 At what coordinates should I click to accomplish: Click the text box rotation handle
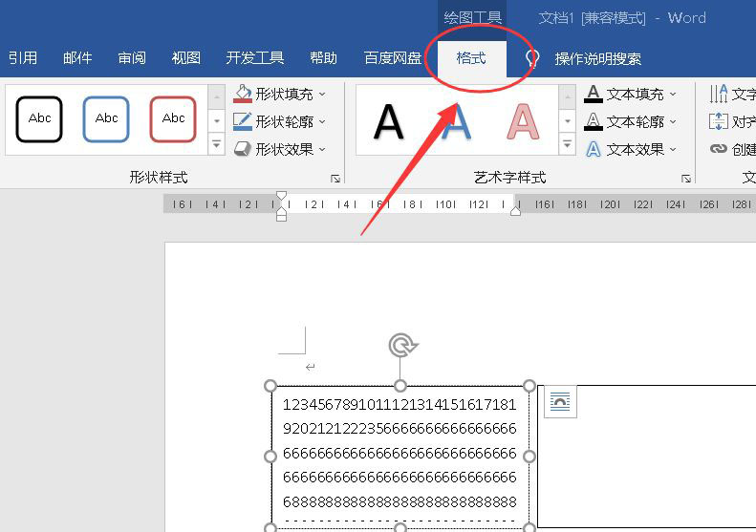(x=403, y=345)
